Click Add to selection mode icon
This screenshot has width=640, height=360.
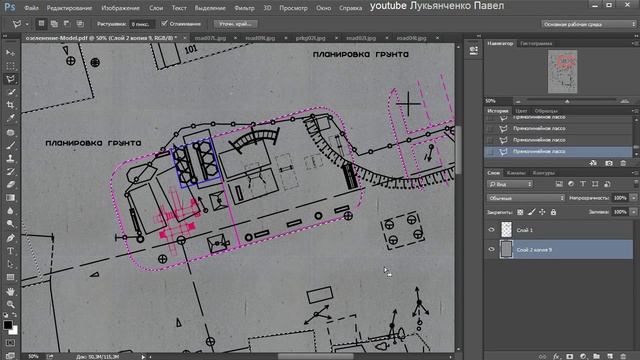coord(54,24)
